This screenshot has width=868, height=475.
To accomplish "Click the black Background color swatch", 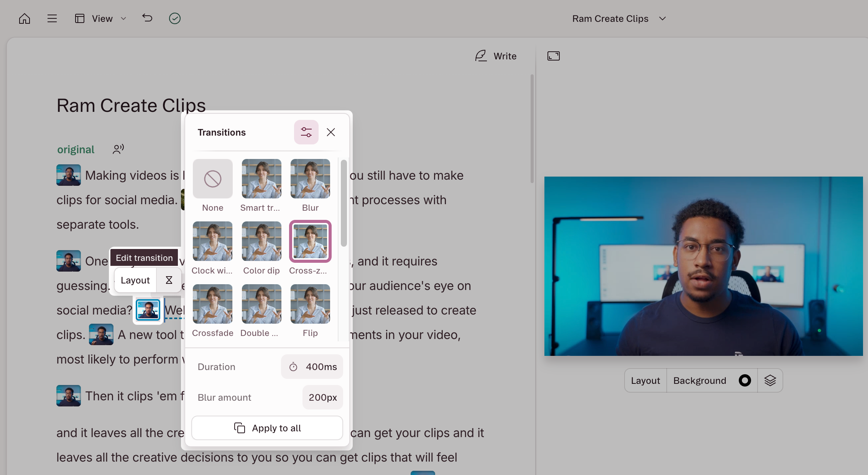I will point(745,380).
